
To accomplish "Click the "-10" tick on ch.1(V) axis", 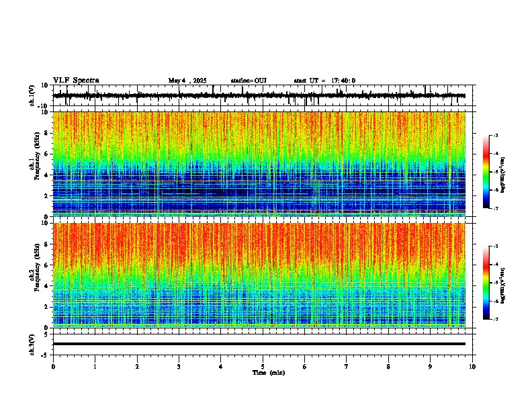I will [43, 106].
